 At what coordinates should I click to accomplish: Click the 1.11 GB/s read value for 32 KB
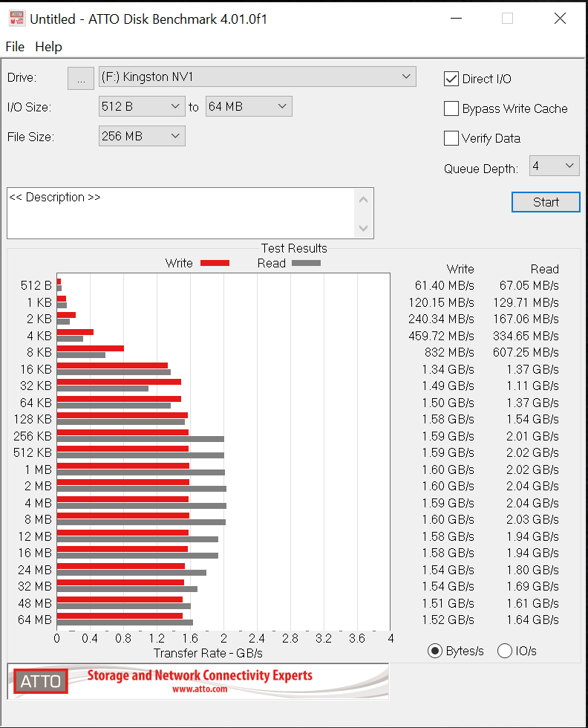[532, 386]
